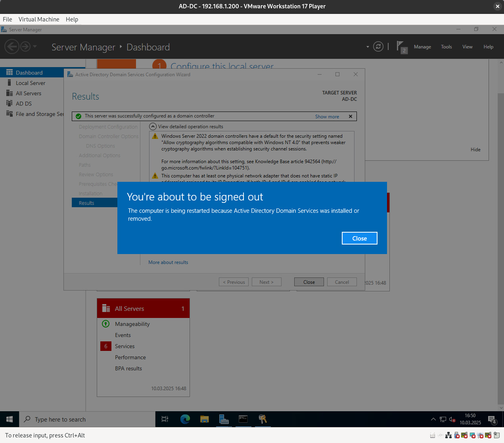Image resolution: width=504 pixels, height=443 pixels.
Task: Open Microsoft Edge from the taskbar
Action: pos(185,419)
